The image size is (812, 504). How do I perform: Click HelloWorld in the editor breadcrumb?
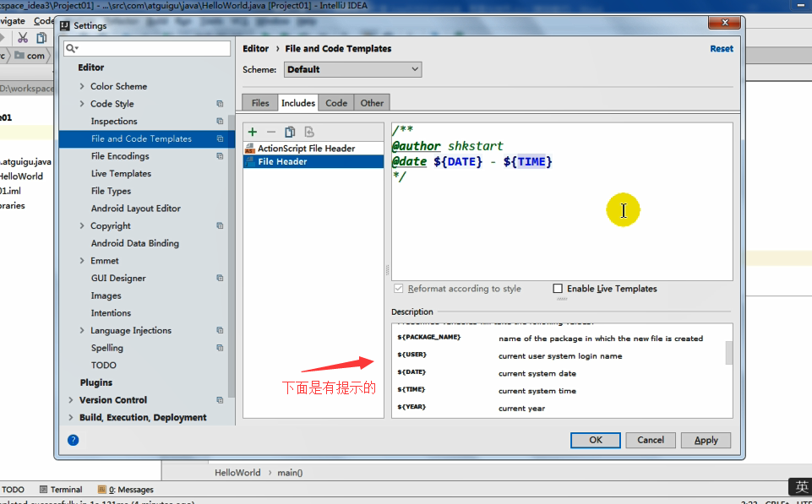click(237, 473)
